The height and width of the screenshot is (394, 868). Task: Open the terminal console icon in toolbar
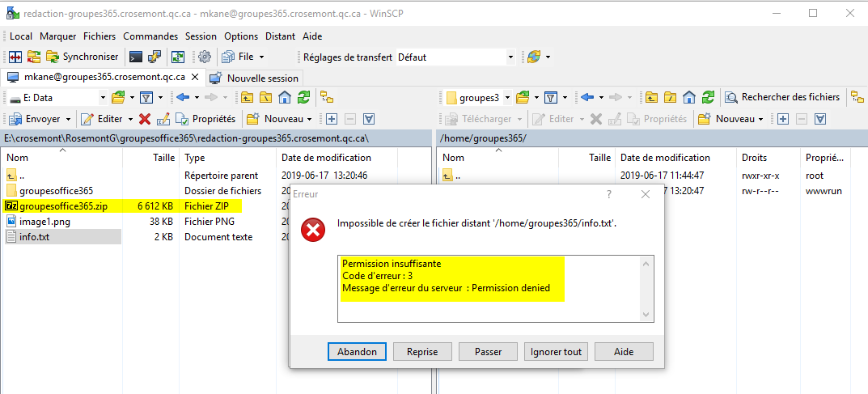point(137,57)
